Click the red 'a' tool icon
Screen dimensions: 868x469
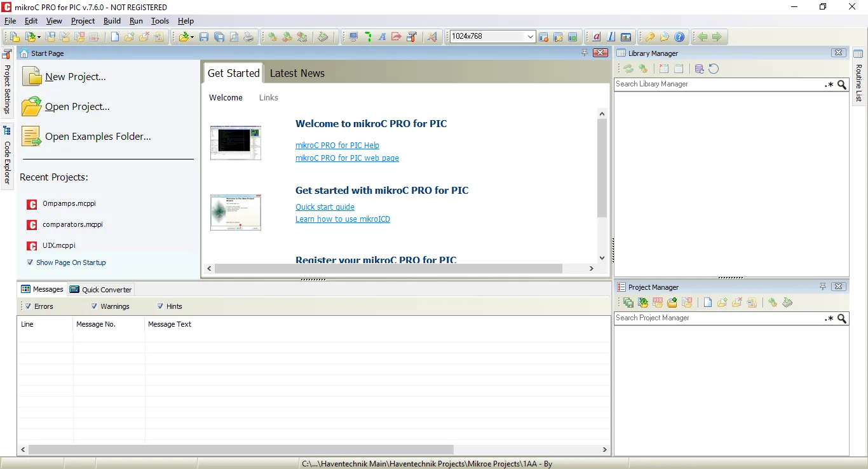coord(597,37)
